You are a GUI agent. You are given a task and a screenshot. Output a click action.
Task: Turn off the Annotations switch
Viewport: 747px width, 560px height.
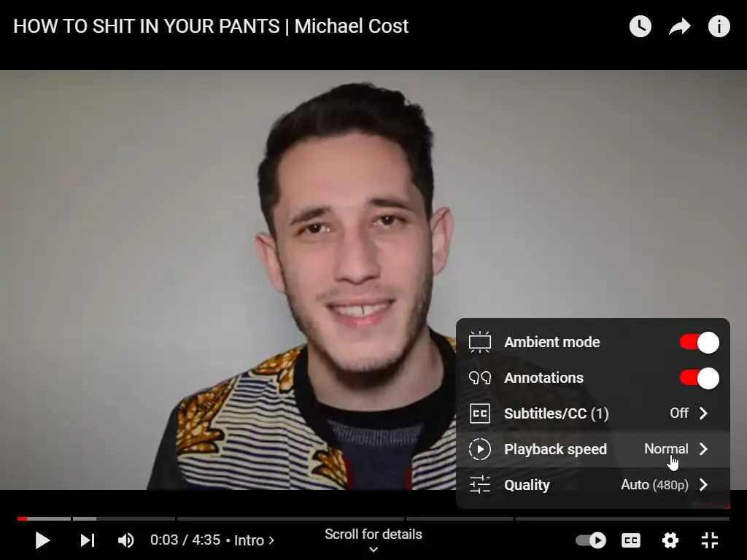[x=700, y=378]
